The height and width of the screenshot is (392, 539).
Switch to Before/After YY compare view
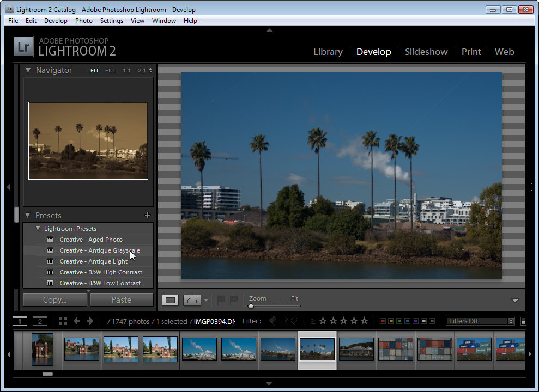[x=192, y=301]
